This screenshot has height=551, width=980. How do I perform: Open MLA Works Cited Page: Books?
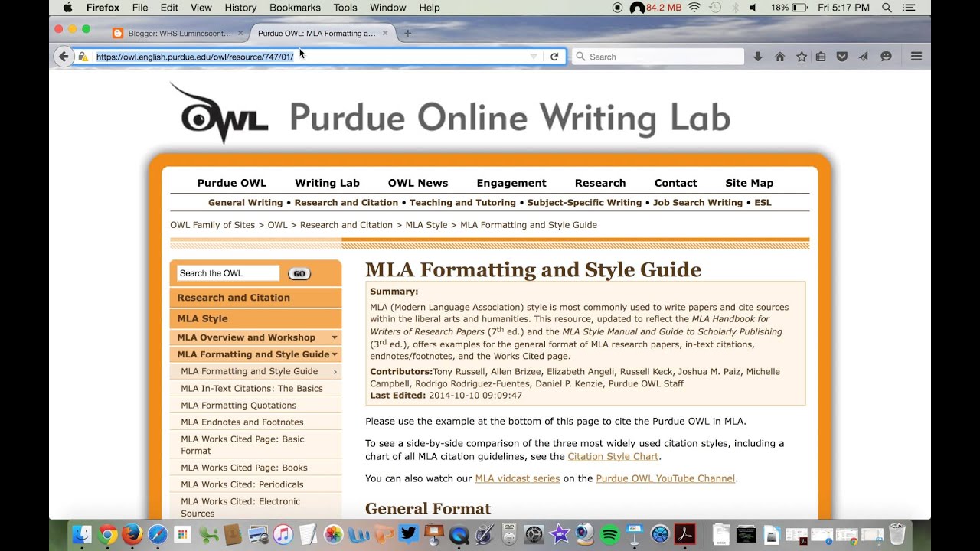pyautogui.click(x=244, y=468)
